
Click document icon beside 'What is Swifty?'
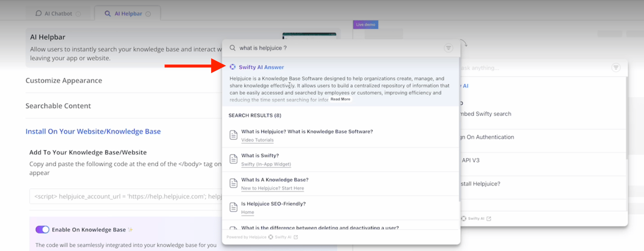pos(233,159)
